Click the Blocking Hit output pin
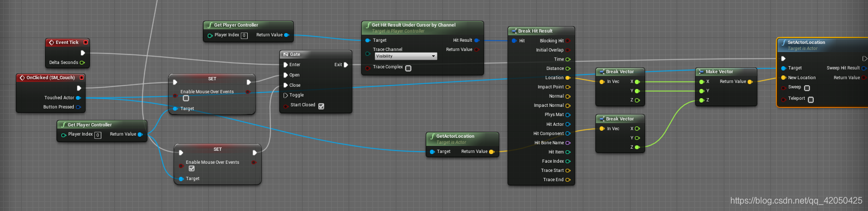 [568, 41]
